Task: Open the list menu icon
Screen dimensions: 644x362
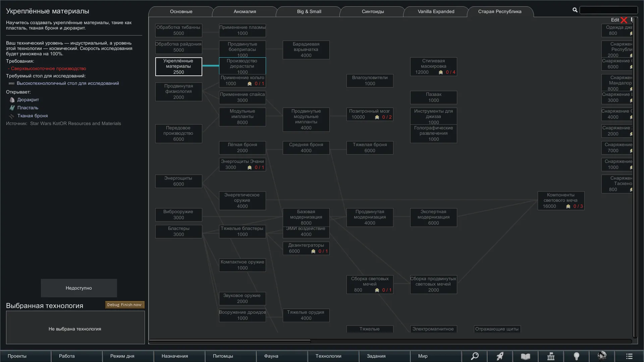Action: coord(629,356)
